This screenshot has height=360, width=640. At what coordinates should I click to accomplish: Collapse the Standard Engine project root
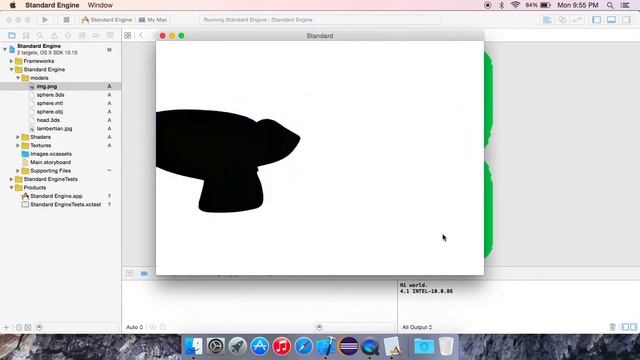click(5, 49)
